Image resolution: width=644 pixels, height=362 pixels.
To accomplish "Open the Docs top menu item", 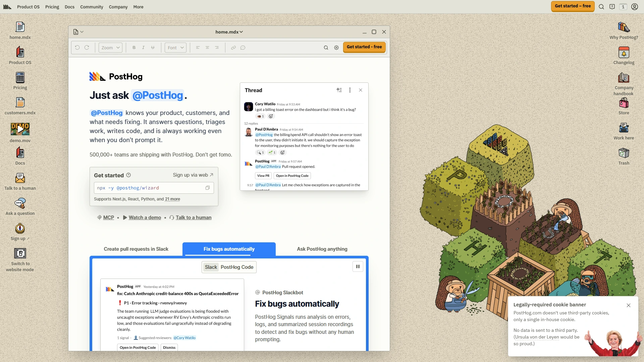I will (x=69, y=7).
